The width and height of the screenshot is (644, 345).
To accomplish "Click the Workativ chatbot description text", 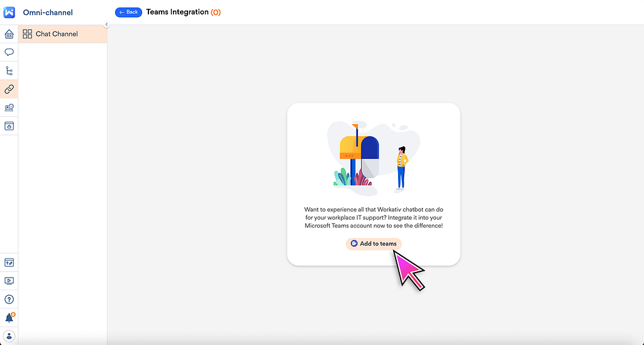I will point(374,218).
